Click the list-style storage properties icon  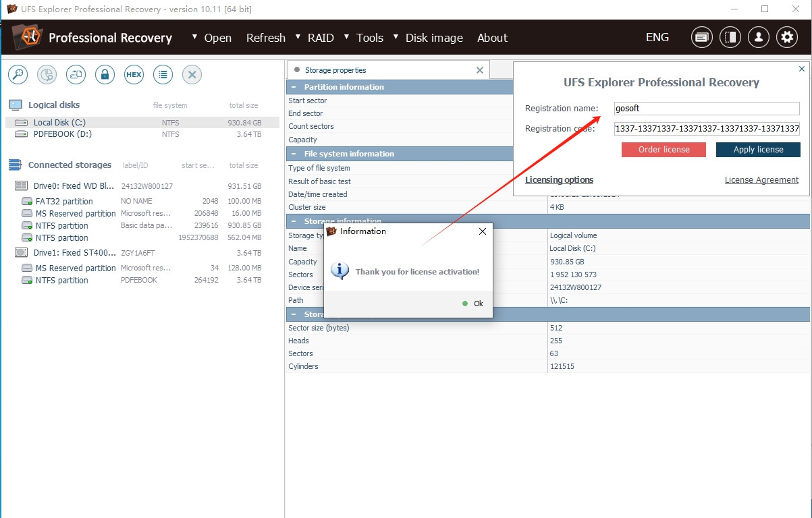tap(163, 75)
